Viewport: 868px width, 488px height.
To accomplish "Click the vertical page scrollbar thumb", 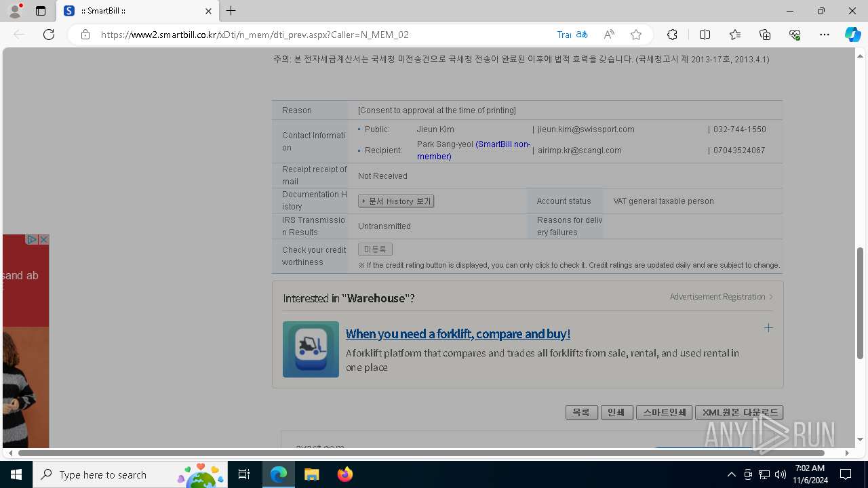I will click(x=861, y=303).
